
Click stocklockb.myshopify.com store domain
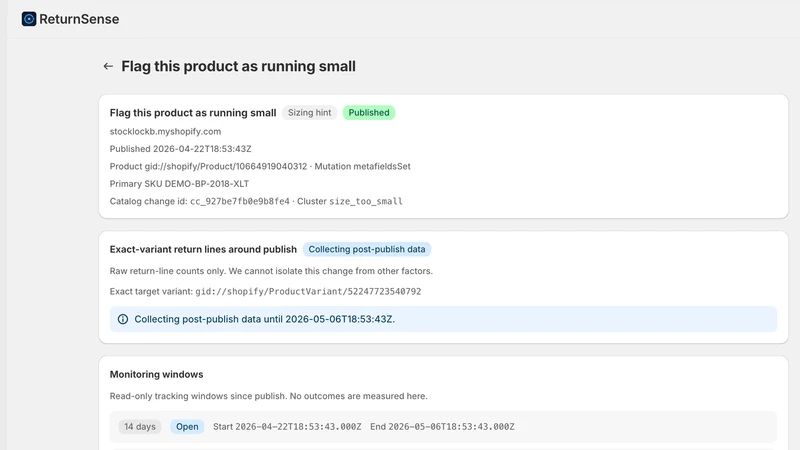coord(165,132)
